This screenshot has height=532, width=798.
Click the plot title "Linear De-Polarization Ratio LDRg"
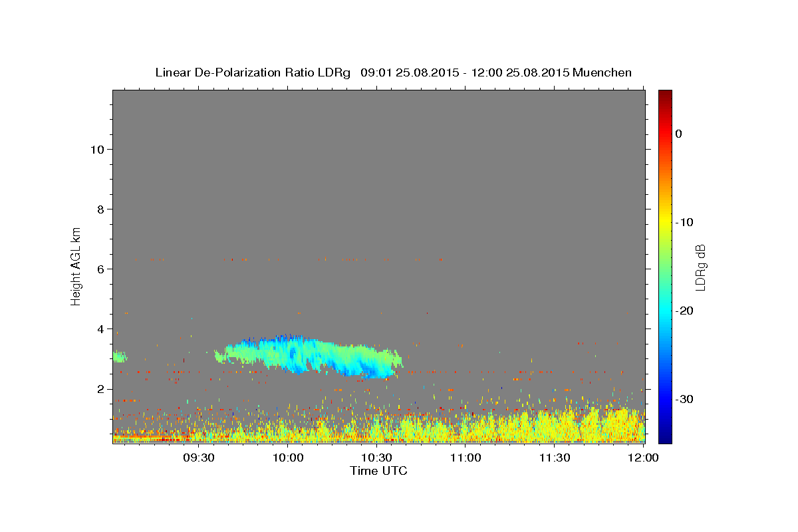253,72
